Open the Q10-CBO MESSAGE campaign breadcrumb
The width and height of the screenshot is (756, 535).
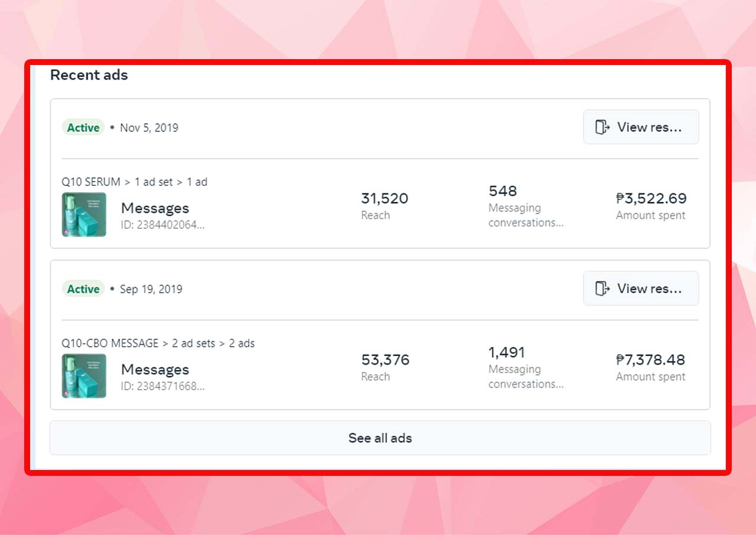(x=110, y=343)
